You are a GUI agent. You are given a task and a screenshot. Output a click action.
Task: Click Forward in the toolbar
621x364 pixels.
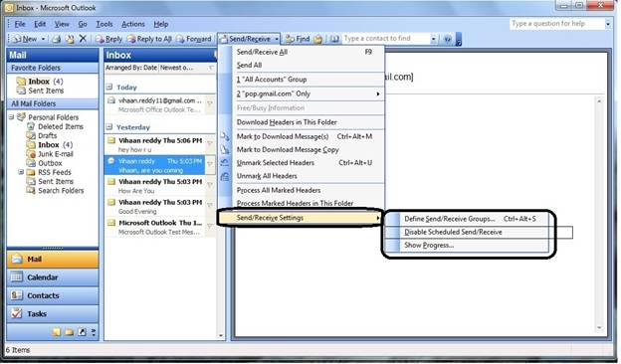click(194, 39)
